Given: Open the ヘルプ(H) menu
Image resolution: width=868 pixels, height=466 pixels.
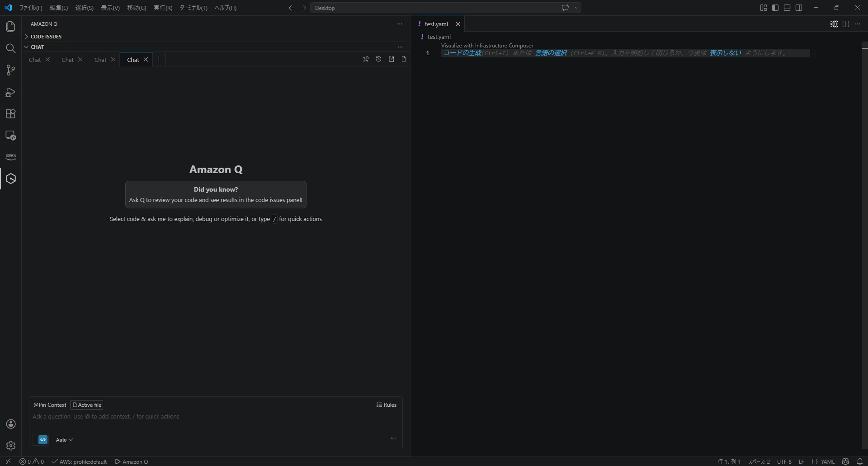Looking at the screenshot, I should 226,8.
